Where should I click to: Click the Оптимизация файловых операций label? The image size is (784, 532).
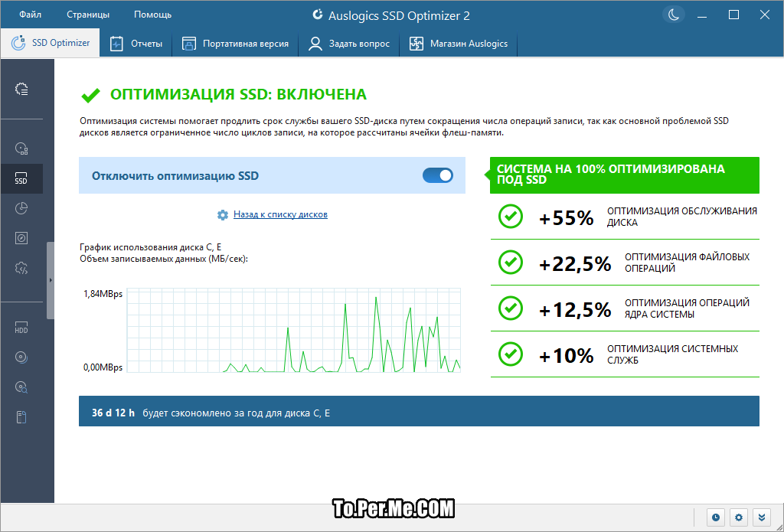tap(687, 263)
